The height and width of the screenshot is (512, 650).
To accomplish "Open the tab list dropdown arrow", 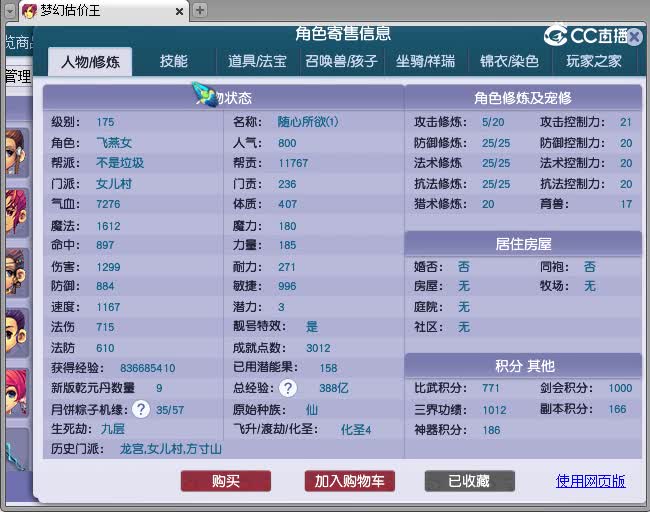I will pos(10,11).
